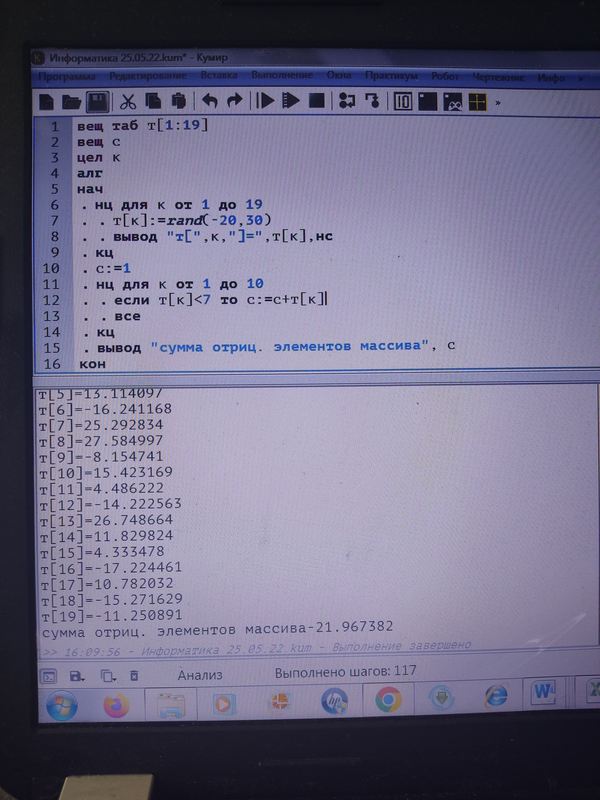Viewport: 600px width, 800px height.
Task: Open Google Chrome from the taskbar
Action: pyautogui.click(x=388, y=699)
